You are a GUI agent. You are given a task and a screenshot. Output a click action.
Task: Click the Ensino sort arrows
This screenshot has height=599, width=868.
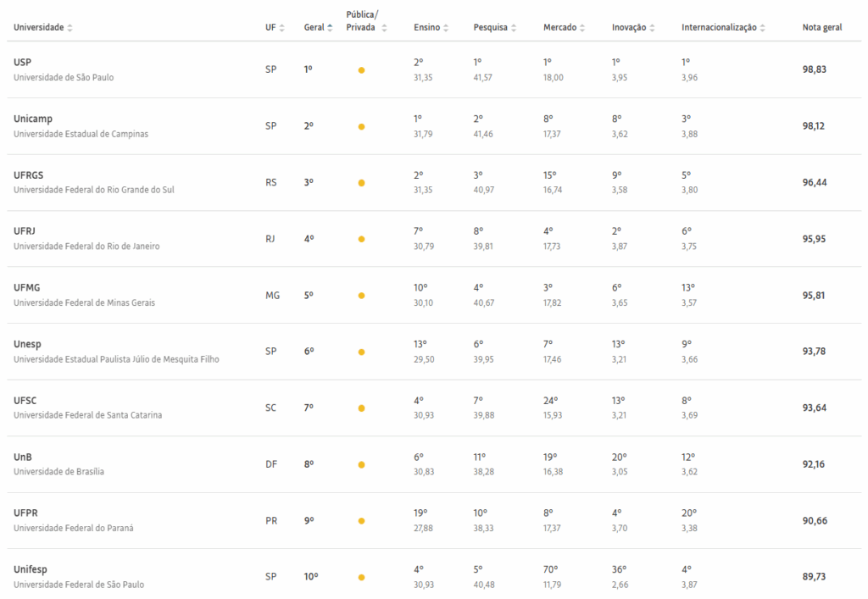(446, 28)
